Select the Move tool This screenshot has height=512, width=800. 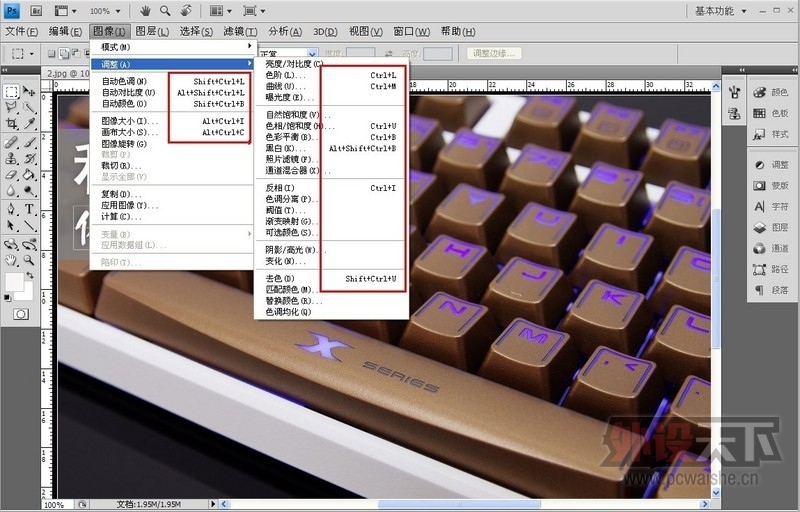[29, 92]
